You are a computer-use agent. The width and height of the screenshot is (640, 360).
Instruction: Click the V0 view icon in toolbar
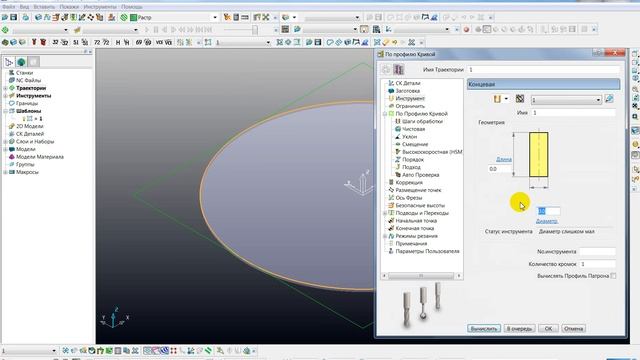pos(159,42)
